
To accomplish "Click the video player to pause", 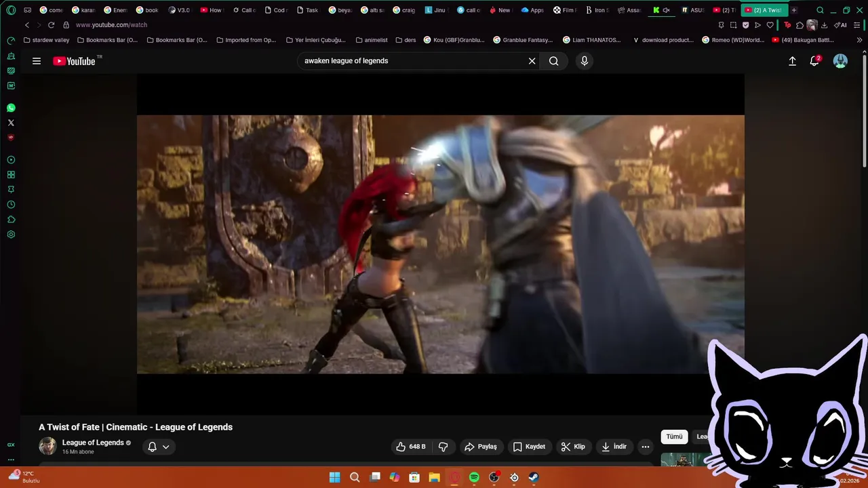I will [441, 244].
